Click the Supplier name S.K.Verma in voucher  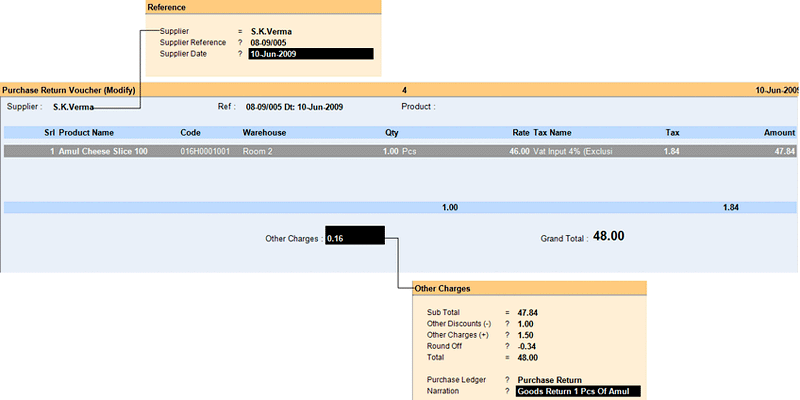(x=74, y=106)
